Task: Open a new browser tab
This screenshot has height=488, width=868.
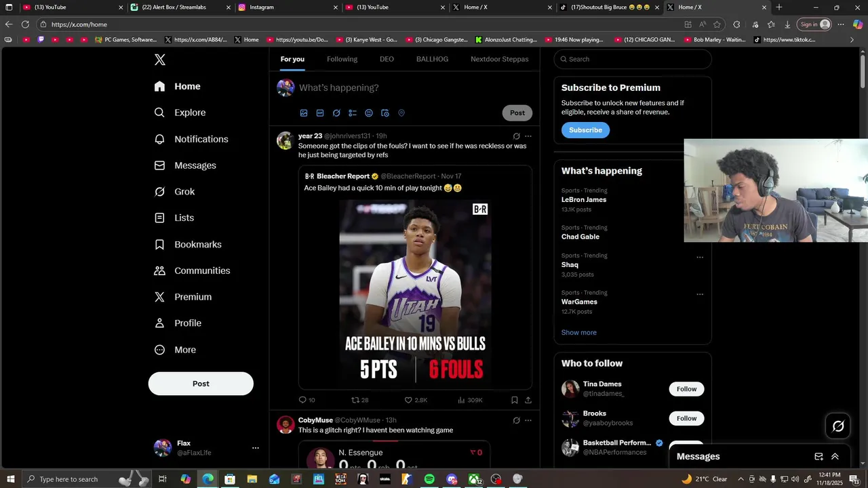Action: (779, 7)
